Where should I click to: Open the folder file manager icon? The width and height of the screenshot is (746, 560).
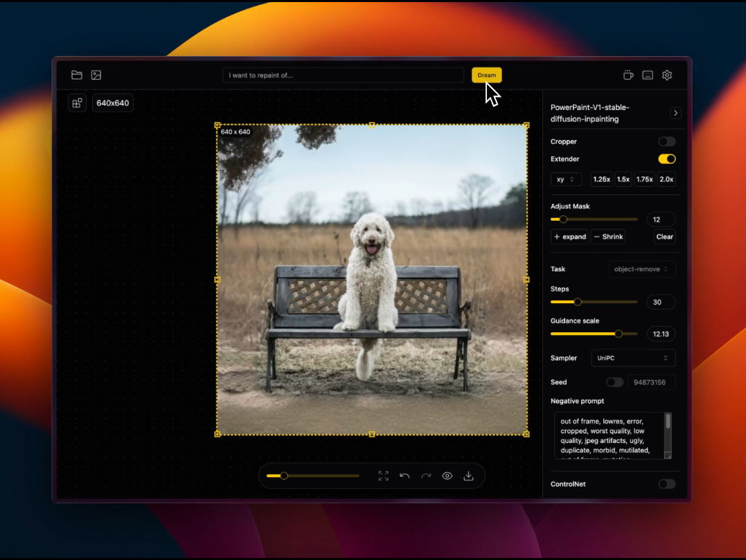tap(77, 75)
